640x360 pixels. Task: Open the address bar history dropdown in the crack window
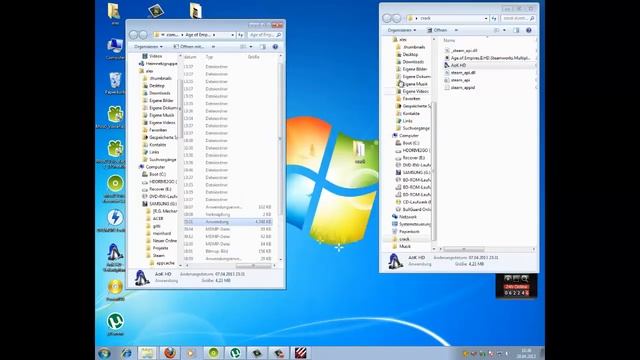486,18
